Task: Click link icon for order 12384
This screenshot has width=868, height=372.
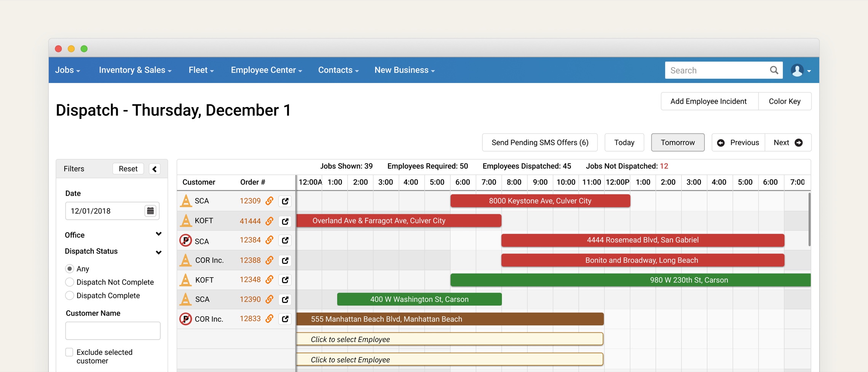Action: coord(270,240)
